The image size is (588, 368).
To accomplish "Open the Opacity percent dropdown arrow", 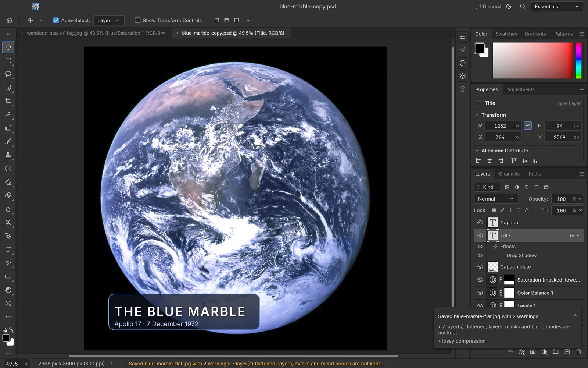I will (580, 199).
